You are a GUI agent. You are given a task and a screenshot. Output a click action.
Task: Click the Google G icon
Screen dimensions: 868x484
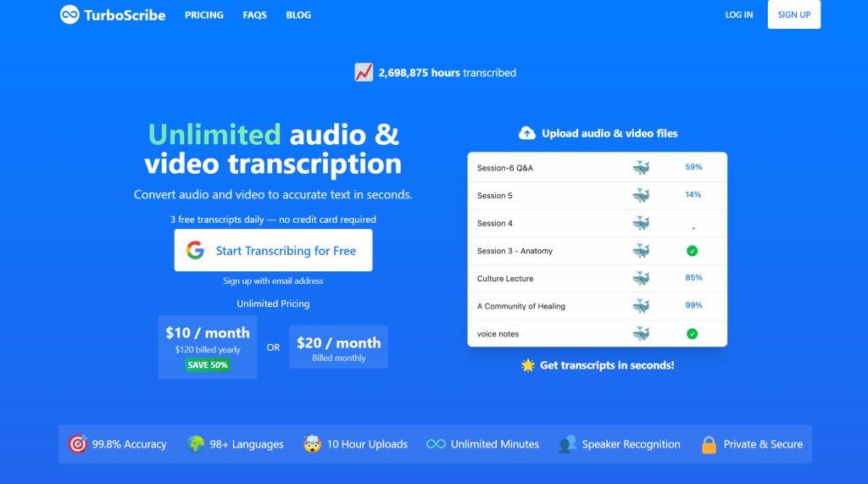point(196,250)
